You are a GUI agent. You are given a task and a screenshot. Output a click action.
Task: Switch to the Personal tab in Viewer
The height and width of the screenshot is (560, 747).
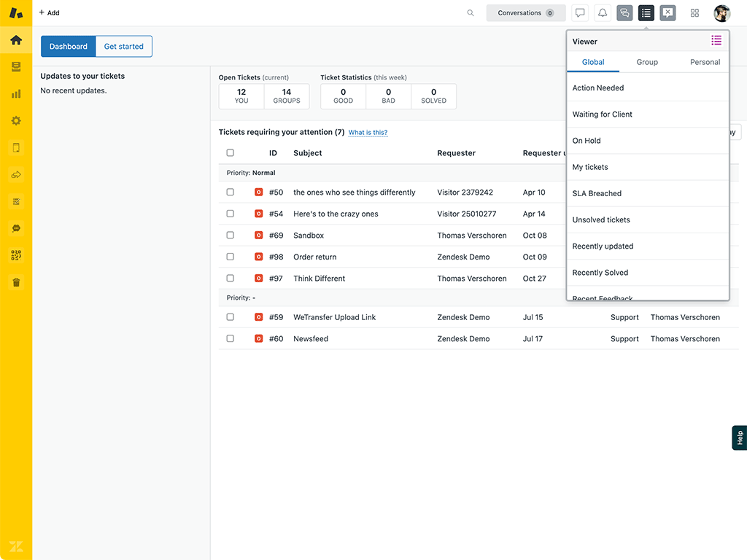[x=705, y=62]
